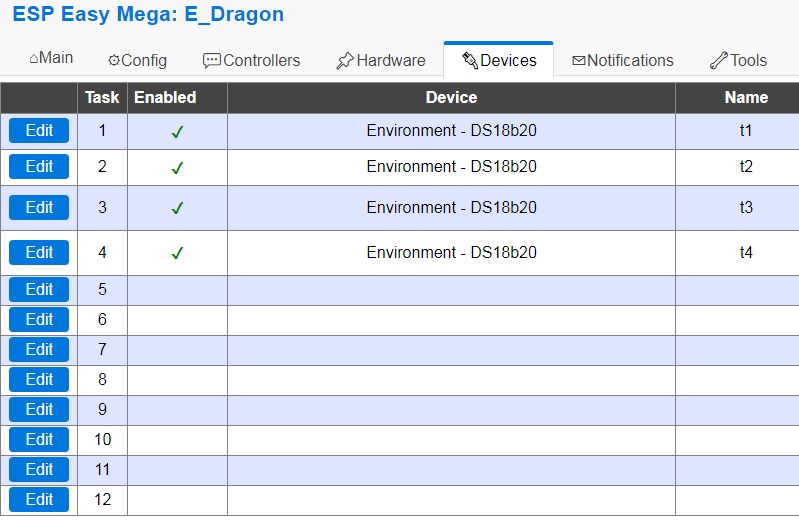Select the Devices tab
Screen dimensions: 799x527
pyautogui.click(x=499, y=60)
